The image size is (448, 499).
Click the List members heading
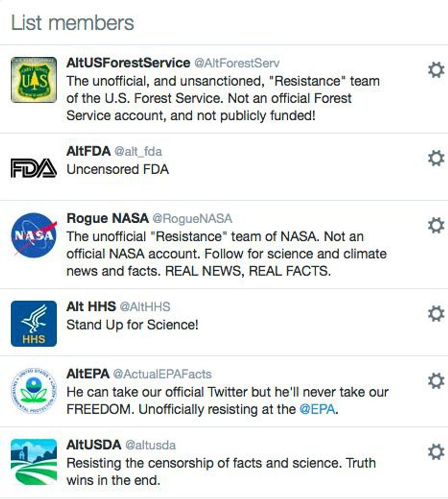pos(72,22)
